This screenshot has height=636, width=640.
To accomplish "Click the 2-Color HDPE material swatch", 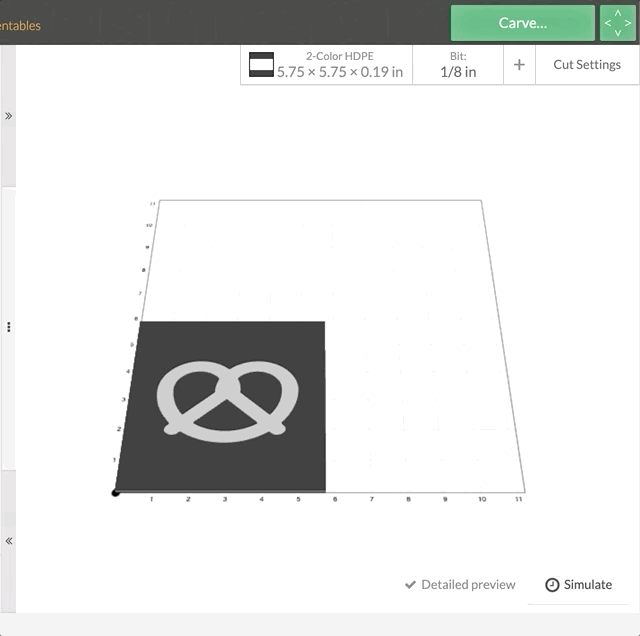I will coord(261,65).
